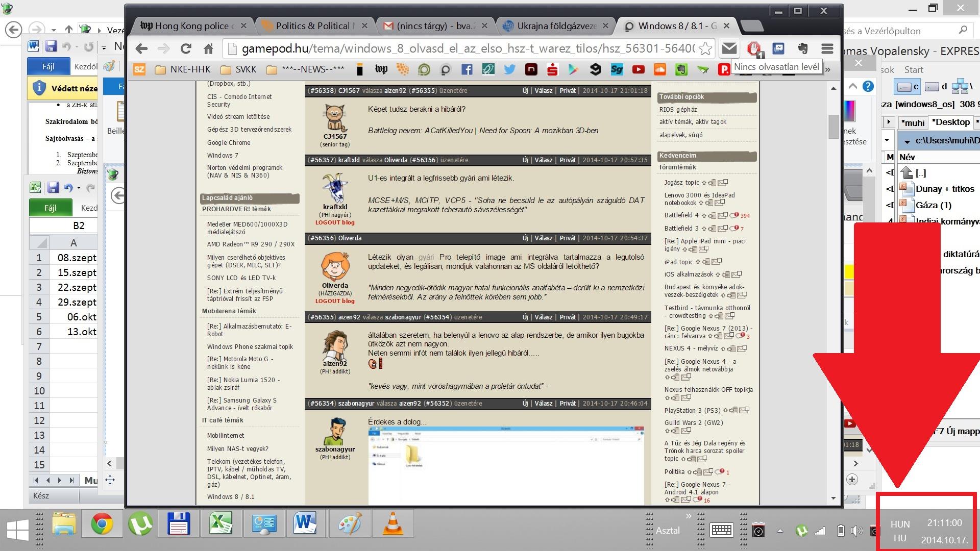
Task: Click the Save icon in Word's quick access toolbar
Action: (x=51, y=46)
